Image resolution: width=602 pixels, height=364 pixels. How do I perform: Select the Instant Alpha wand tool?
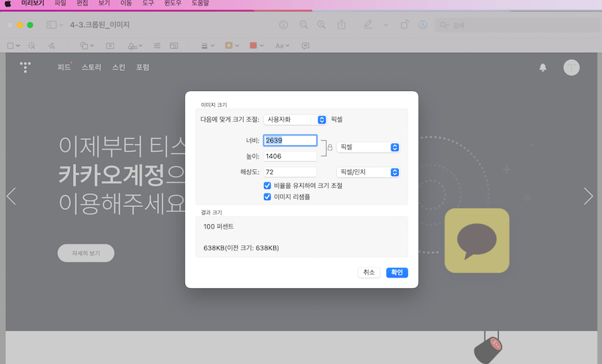pos(32,46)
